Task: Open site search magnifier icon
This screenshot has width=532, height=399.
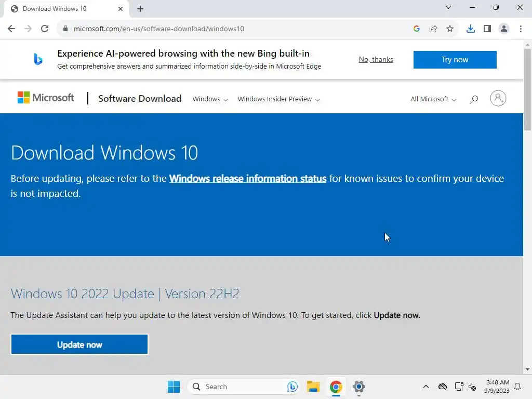Action: [x=474, y=99]
